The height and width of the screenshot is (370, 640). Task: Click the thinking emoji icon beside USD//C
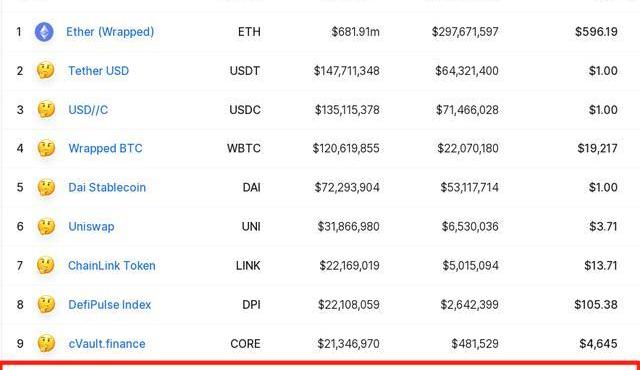point(46,109)
